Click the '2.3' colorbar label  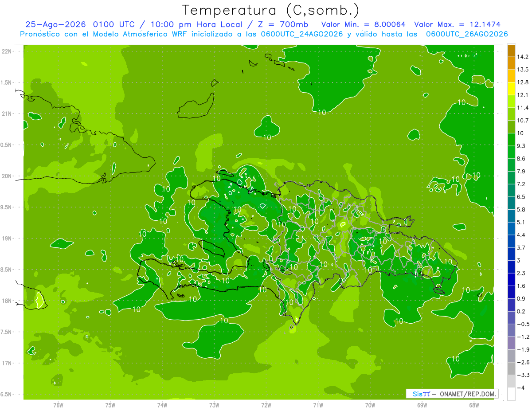click(521, 273)
